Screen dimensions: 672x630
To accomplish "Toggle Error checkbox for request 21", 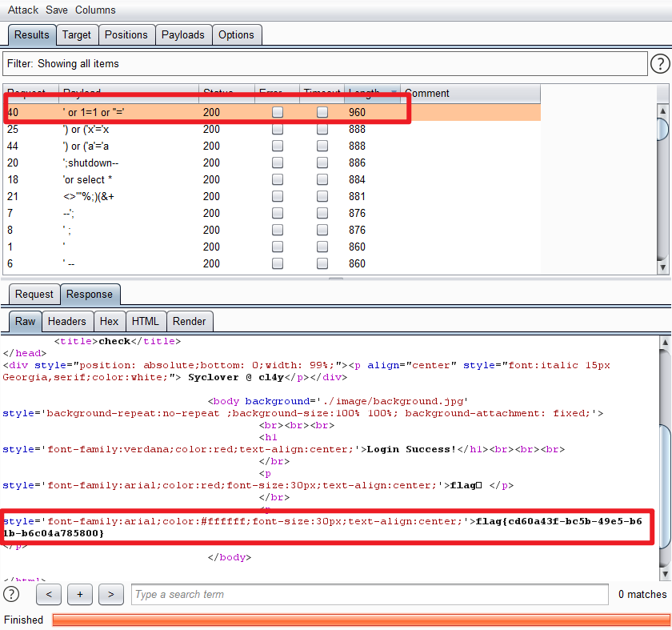I will click(278, 196).
